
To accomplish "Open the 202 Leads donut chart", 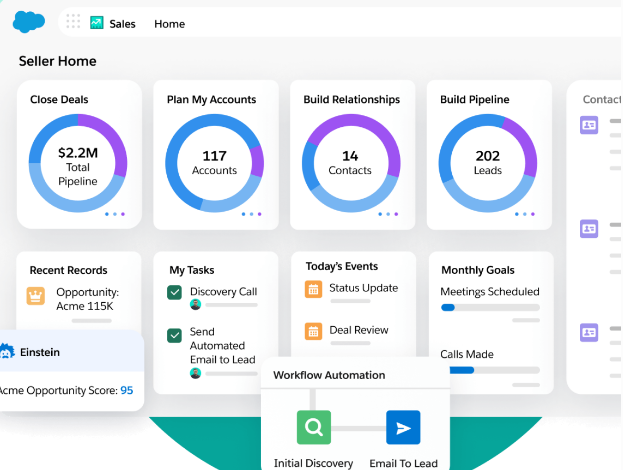I will click(x=487, y=162).
